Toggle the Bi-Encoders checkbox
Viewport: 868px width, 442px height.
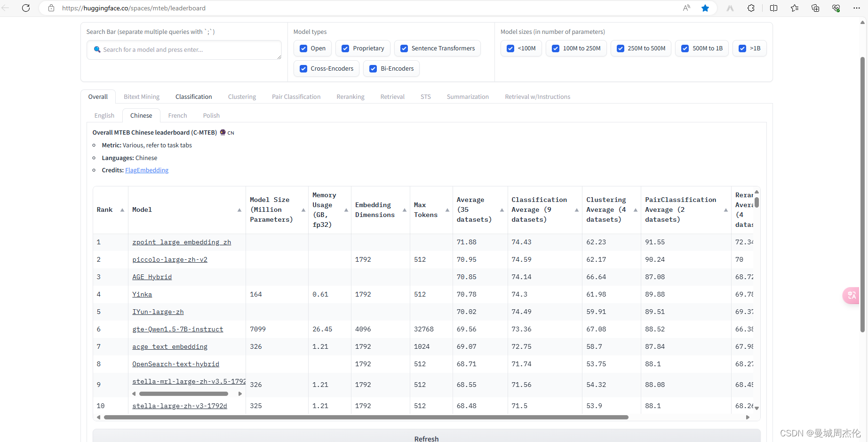coord(373,69)
